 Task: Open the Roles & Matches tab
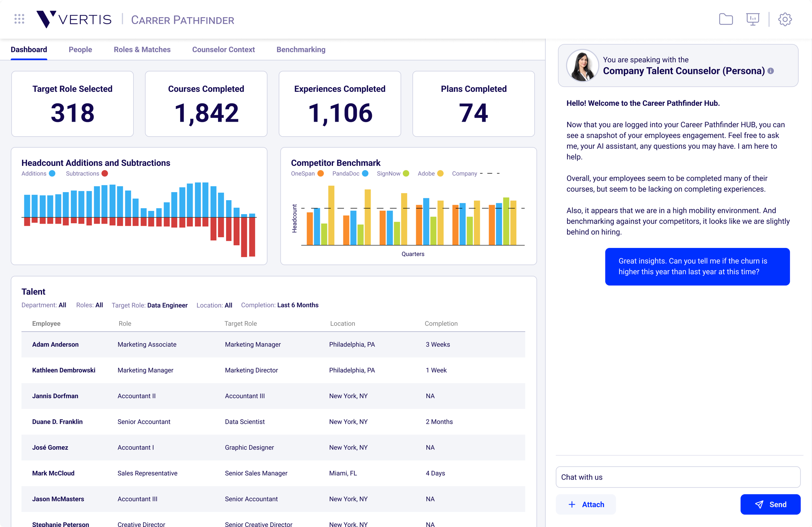pyautogui.click(x=142, y=50)
